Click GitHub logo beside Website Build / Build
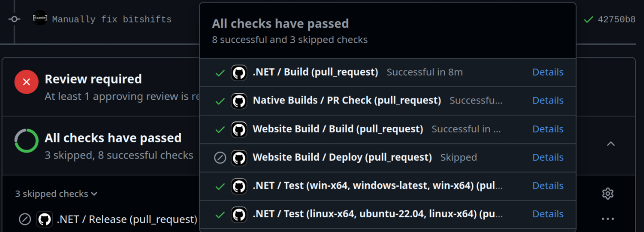 [x=239, y=129]
